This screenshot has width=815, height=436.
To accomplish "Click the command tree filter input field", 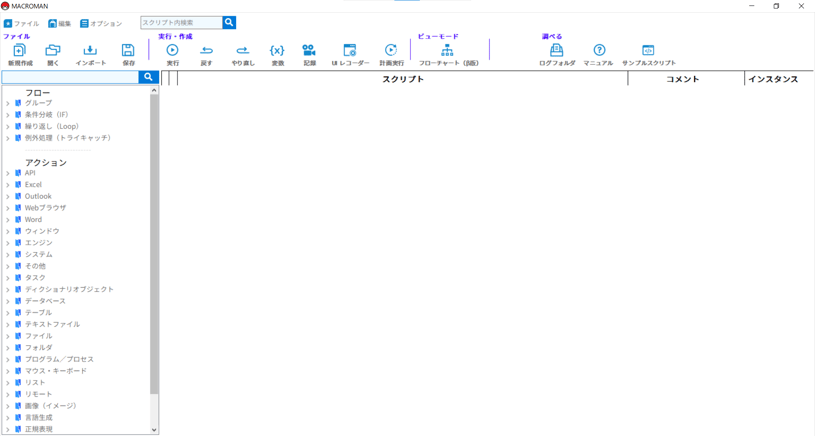I will tap(70, 77).
